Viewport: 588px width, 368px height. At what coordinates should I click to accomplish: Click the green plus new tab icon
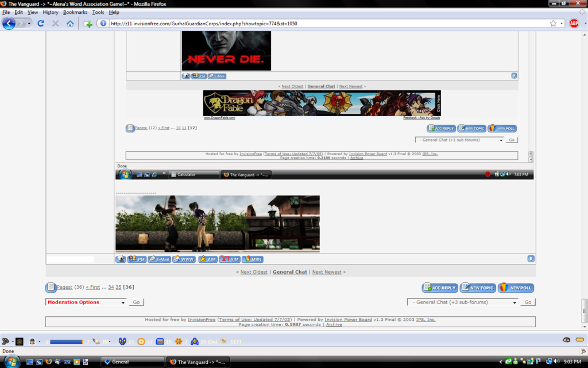coord(88,24)
